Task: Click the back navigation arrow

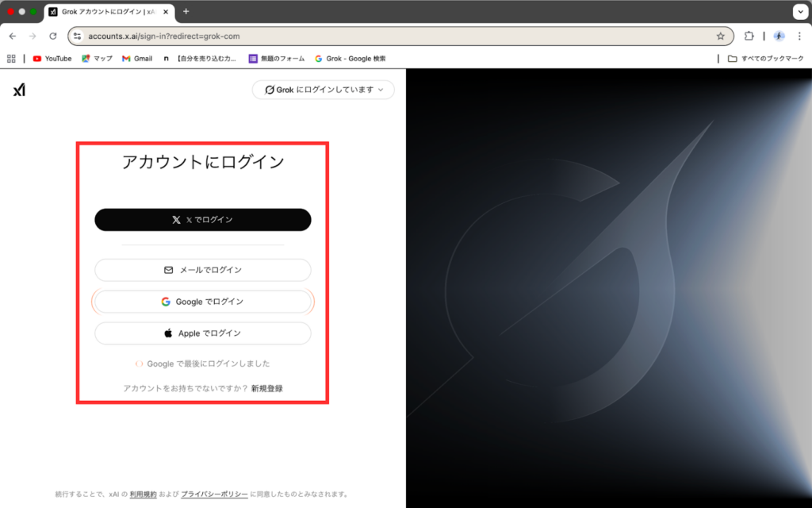Action: (x=12, y=36)
